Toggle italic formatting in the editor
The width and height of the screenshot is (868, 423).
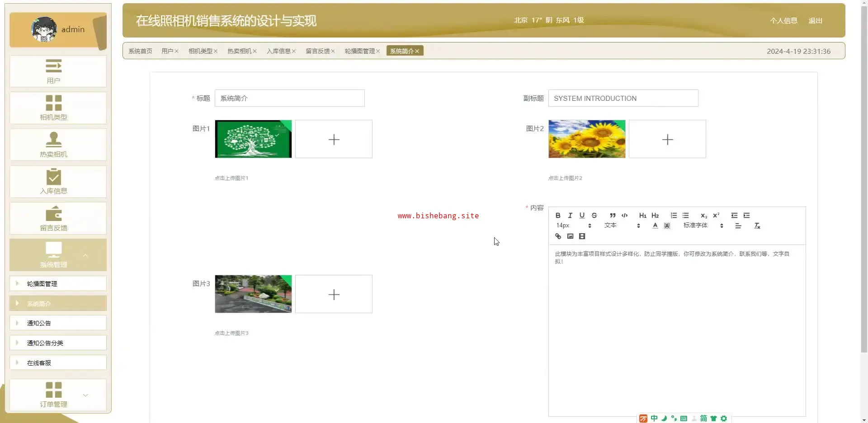tap(570, 216)
